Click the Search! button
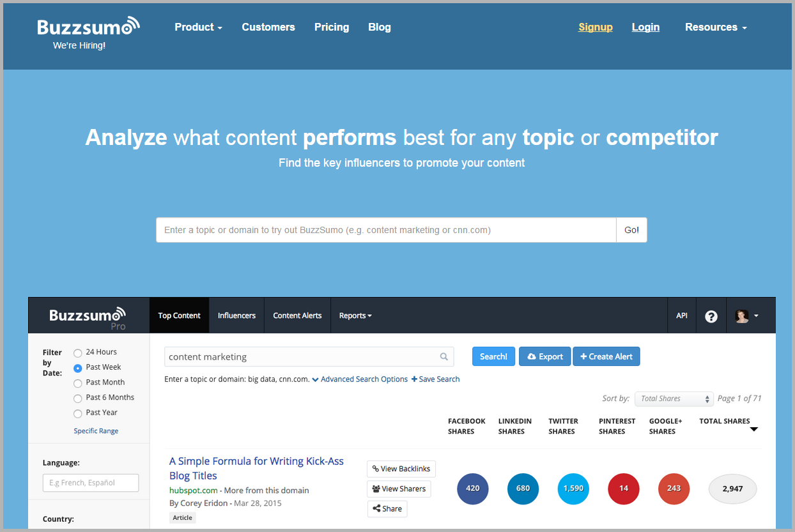This screenshot has height=532, width=795. (493, 356)
